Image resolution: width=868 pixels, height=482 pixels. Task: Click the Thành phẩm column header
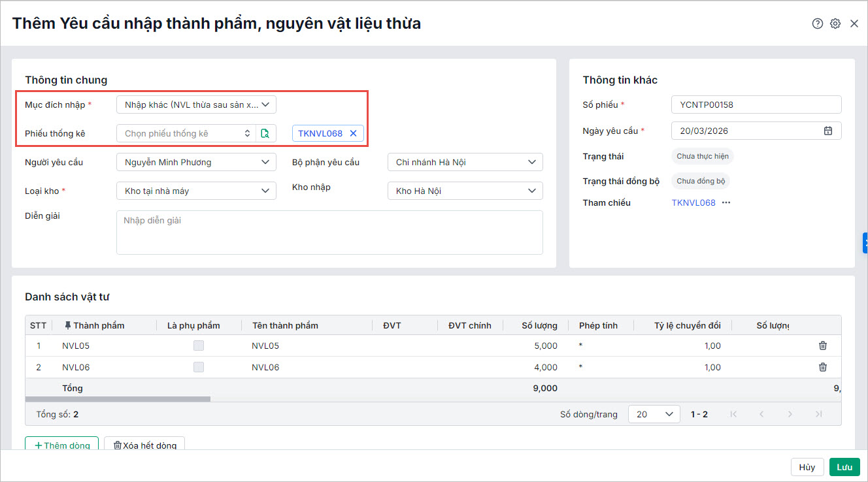(x=98, y=325)
